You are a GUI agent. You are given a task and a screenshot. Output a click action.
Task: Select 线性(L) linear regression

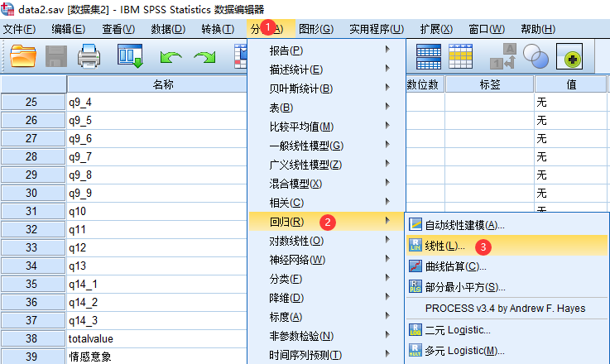coord(507,246)
